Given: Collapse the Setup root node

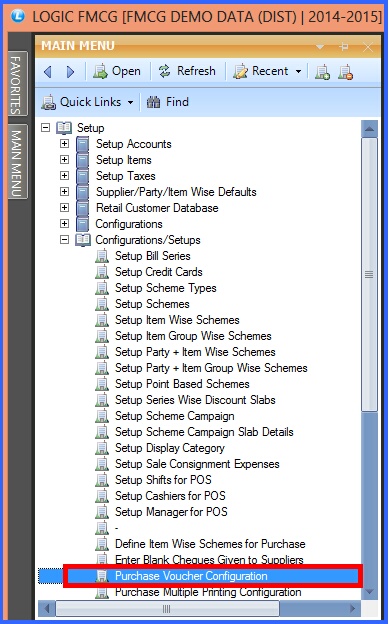Looking at the screenshot, I should point(45,128).
